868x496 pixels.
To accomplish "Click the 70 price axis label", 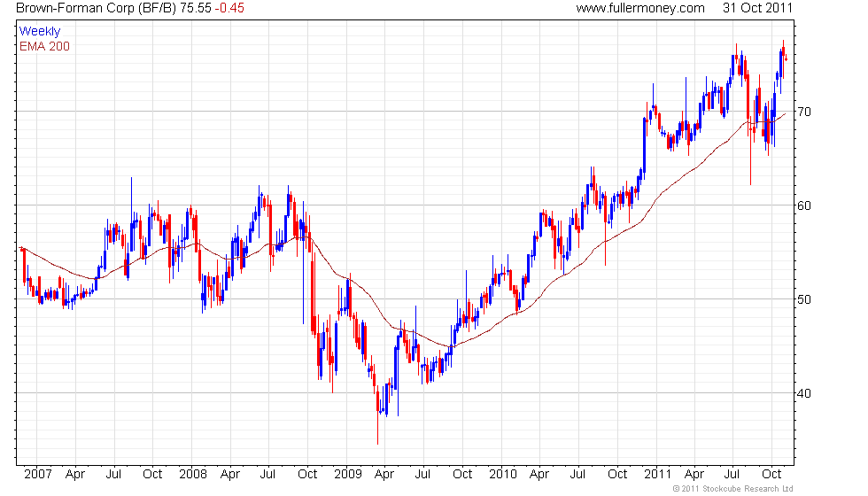I will pos(804,112).
